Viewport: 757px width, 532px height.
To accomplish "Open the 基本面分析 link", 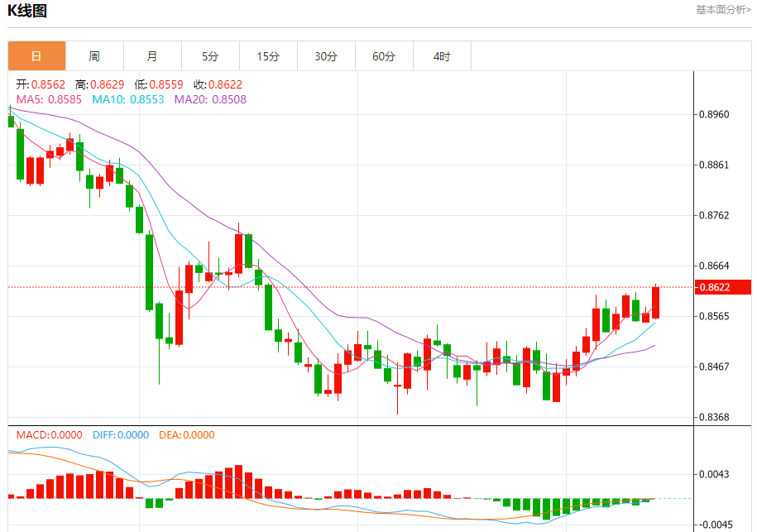I will [723, 10].
